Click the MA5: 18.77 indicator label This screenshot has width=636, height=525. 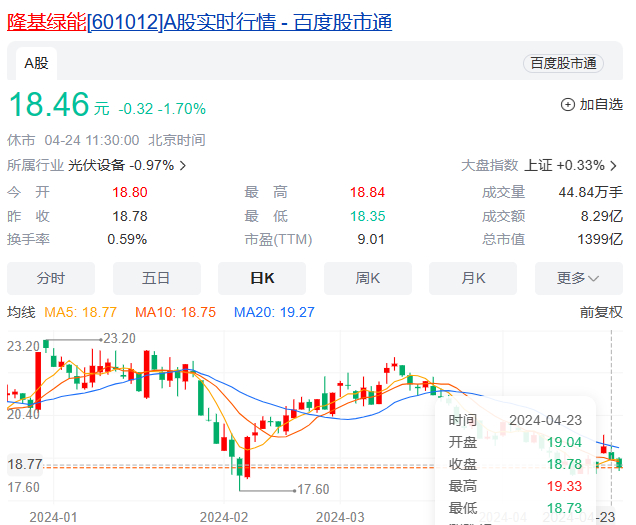coord(80,312)
